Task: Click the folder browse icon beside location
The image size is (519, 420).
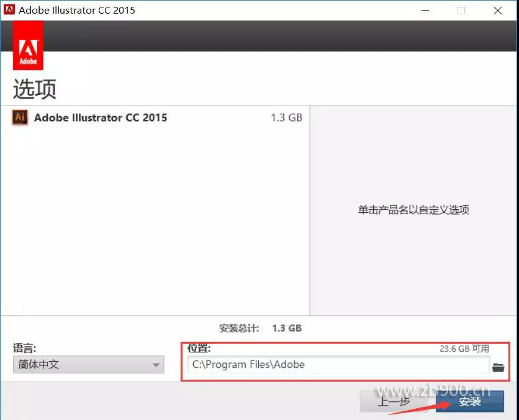Action: [498, 367]
